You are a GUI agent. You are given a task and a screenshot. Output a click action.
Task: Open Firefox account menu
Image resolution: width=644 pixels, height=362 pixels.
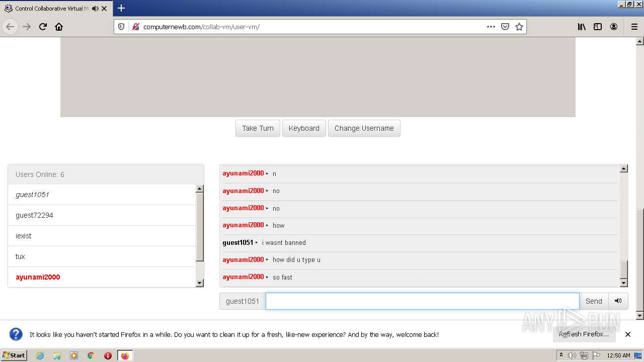(614, 27)
